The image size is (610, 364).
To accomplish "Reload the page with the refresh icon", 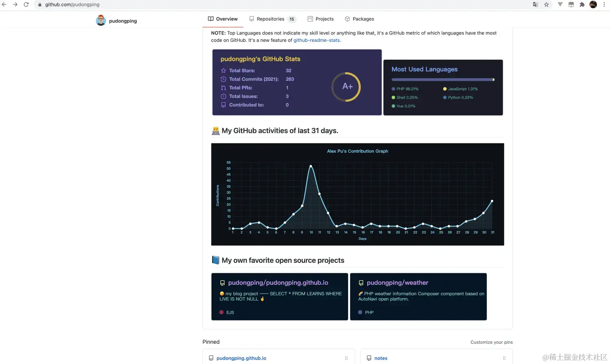I will click(26, 4).
